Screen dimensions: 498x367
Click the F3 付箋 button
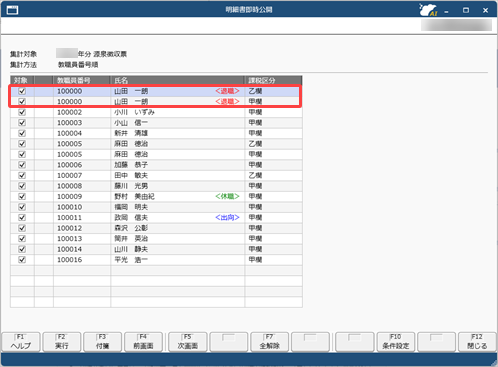pyautogui.click(x=103, y=342)
